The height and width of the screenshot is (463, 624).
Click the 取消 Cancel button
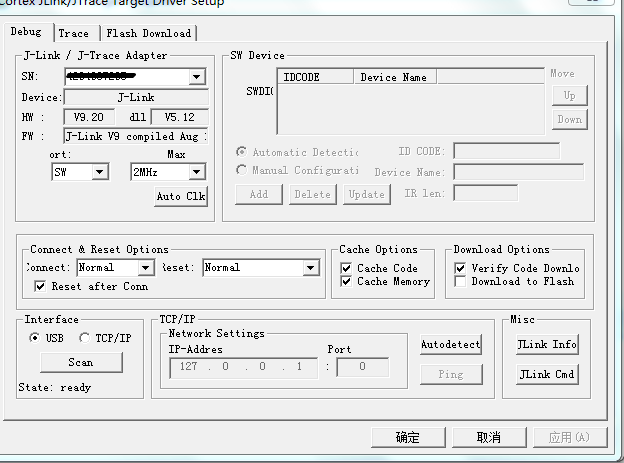pos(489,438)
